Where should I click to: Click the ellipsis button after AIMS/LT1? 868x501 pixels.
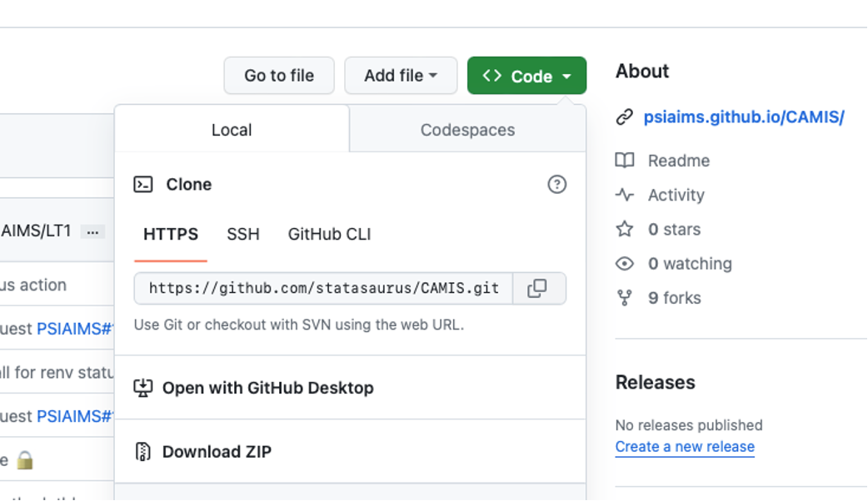92,231
